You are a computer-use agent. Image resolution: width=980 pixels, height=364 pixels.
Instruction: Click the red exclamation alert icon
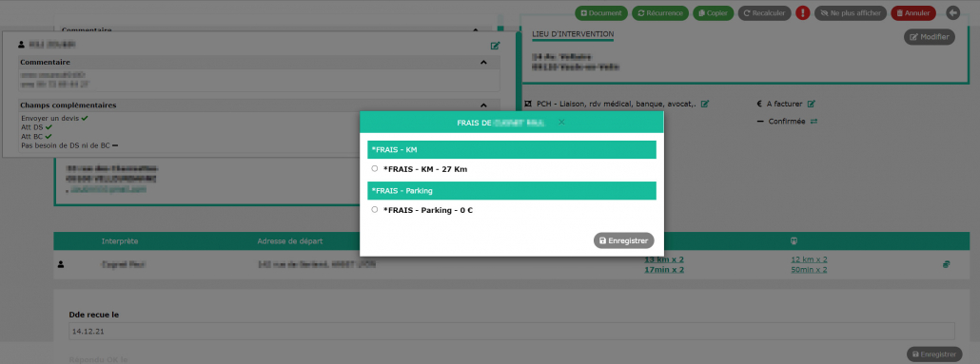[802, 12]
